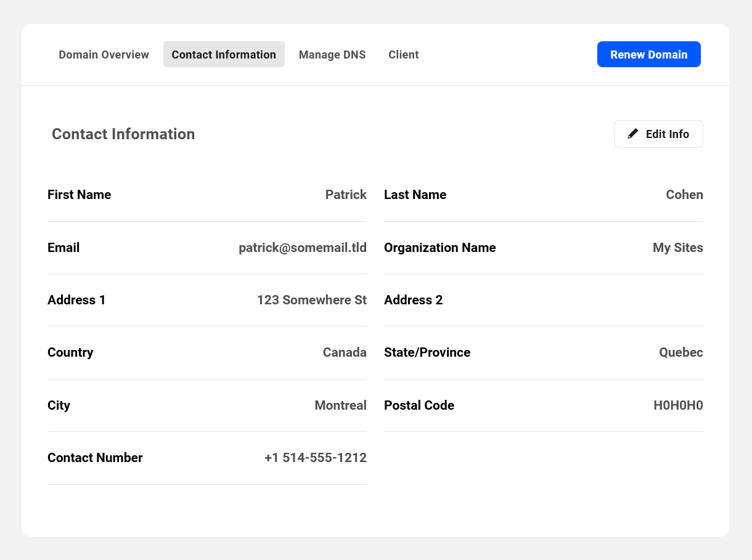Select the email patrick@somemail.tld
The width and height of the screenshot is (752, 560).
click(303, 248)
